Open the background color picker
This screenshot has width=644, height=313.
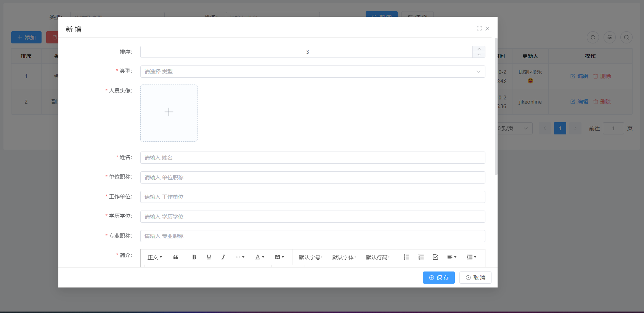279,257
